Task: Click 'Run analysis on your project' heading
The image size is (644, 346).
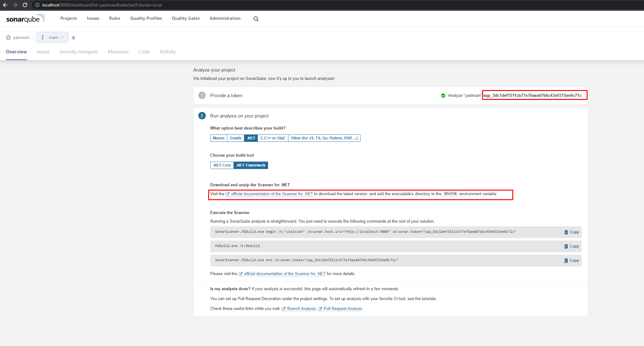Action: click(x=239, y=116)
